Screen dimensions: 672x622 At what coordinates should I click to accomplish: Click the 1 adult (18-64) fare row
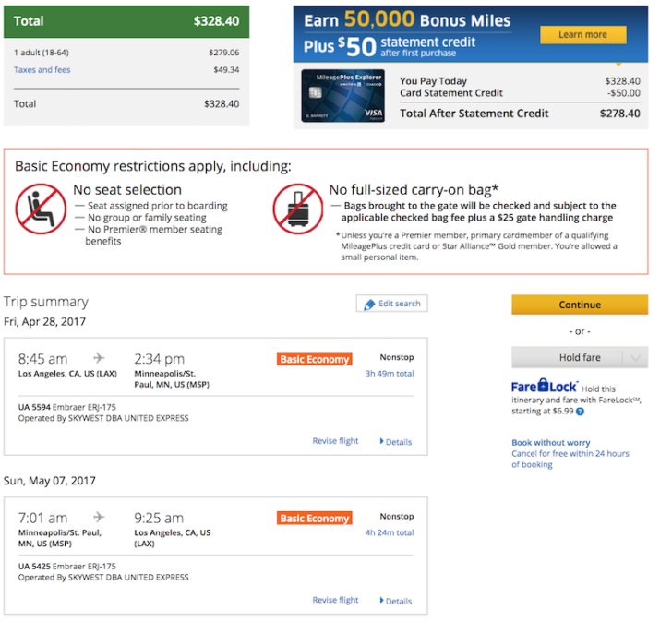tap(126, 53)
